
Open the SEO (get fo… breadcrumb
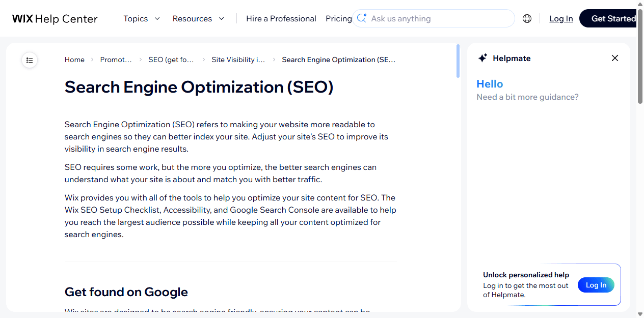click(x=171, y=60)
